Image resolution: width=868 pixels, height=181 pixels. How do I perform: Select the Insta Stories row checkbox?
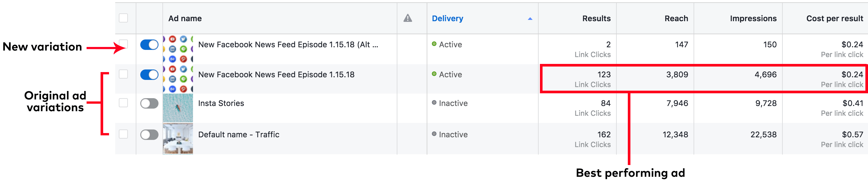[123, 103]
